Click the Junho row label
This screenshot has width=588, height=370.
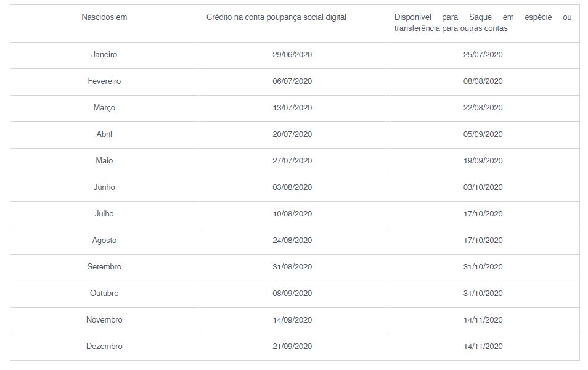104,187
